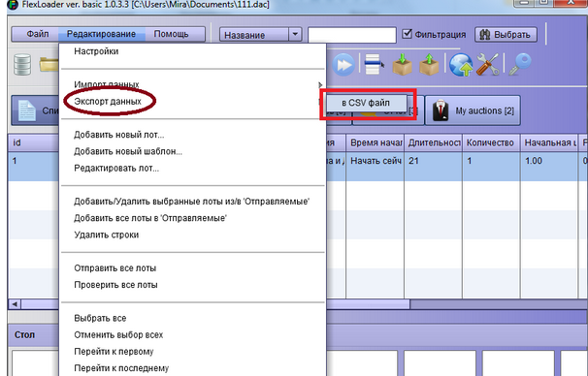The image size is (588, 376).
Task: Click the blue fast-forward toolbar icon
Action: (343, 64)
